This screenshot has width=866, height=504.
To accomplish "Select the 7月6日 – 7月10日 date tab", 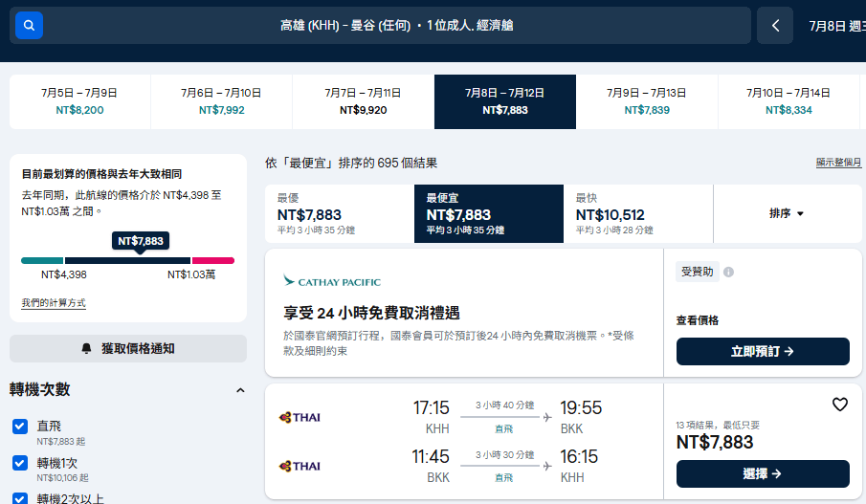I will pos(221,101).
